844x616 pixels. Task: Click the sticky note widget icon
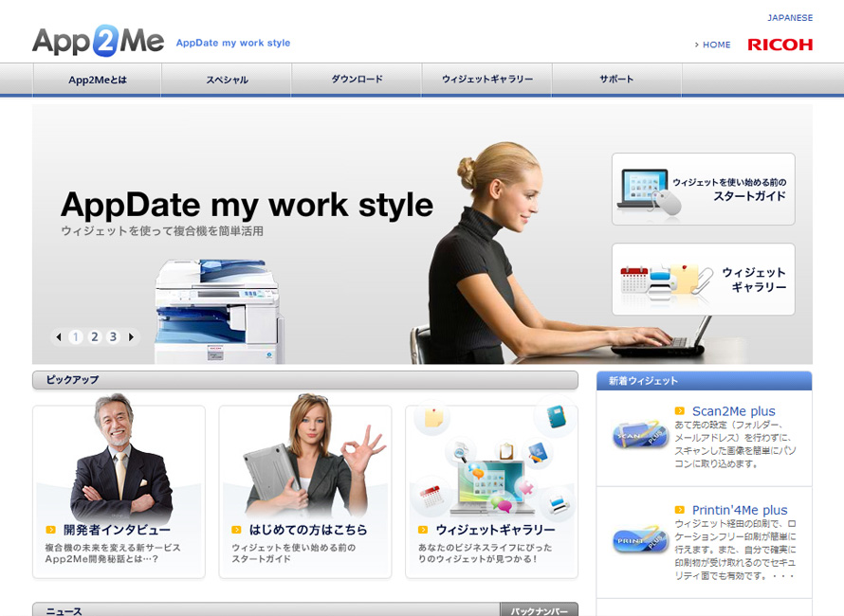tap(433, 418)
